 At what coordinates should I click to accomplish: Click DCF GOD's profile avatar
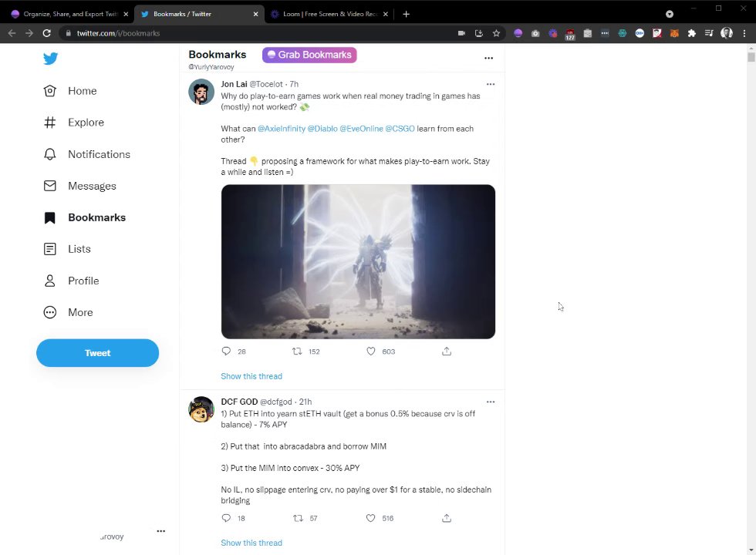tap(201, 409)
